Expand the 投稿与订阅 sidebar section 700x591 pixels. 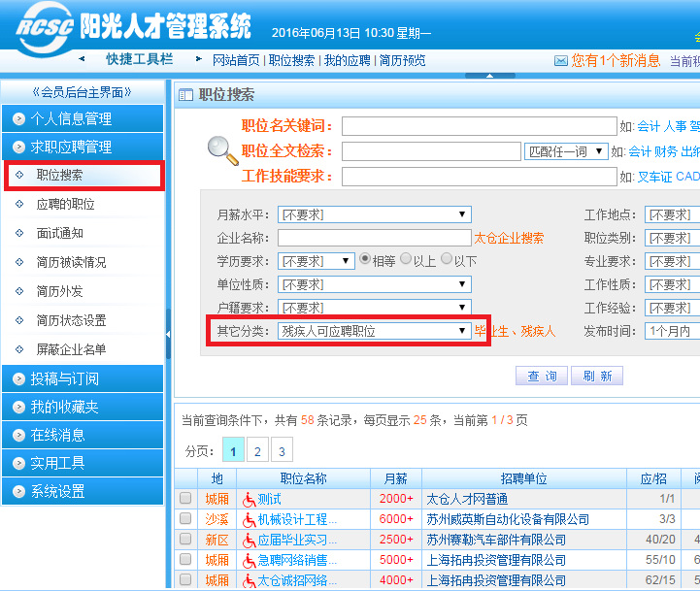tap(64, 378)
